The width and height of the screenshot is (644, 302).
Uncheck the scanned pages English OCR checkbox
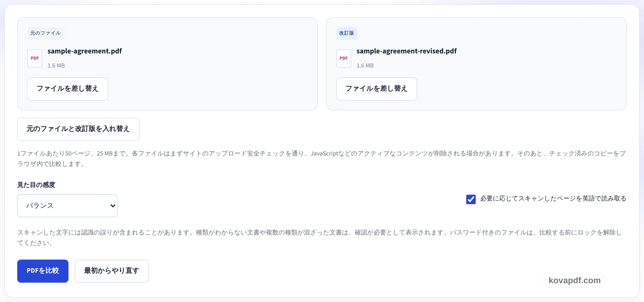pos(471,199)
